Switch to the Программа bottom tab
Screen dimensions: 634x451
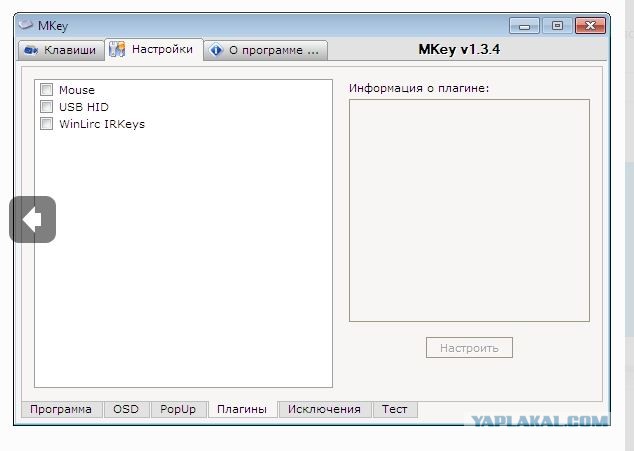[61, 409]
